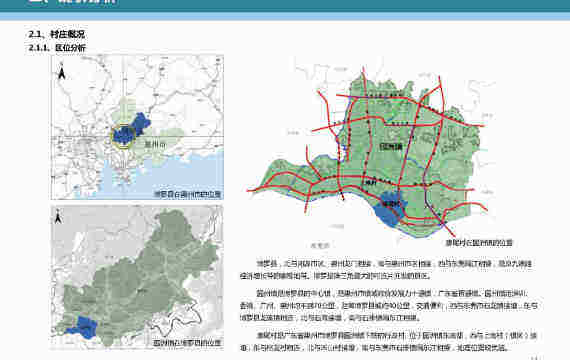The height and width of the screenshot is (360, 570).
Task: Click the first paragraph starting with 博罗县
Action: click(386, 269)
